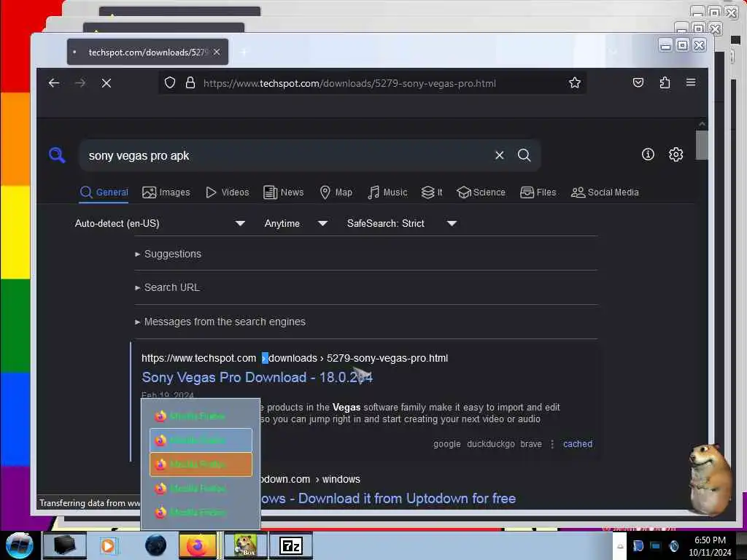
Task: Switch to the Images search tab
Action: tap(166, 192)
